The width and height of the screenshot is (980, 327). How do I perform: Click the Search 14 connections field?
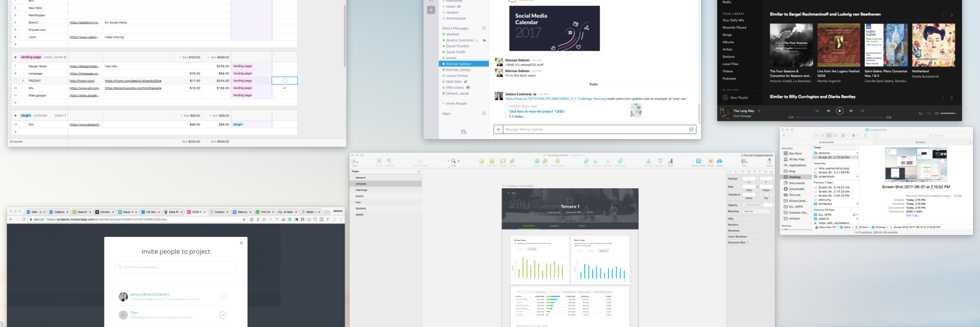(x=176, y=267)
